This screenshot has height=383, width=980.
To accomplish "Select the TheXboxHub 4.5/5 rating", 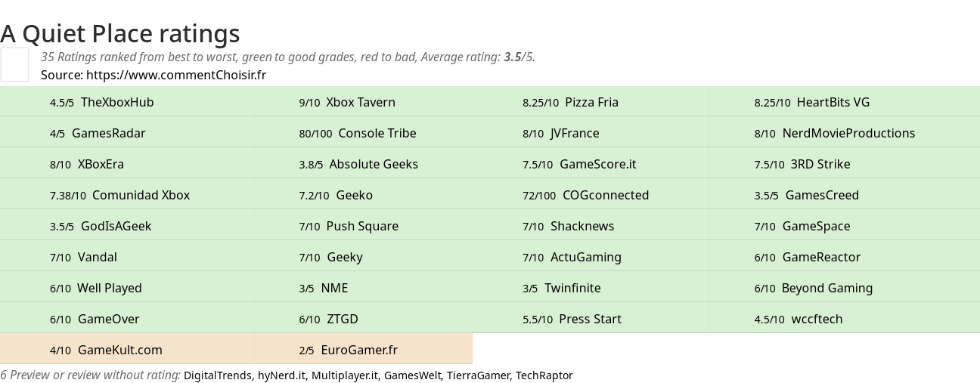I will click(x=125, y=102).
